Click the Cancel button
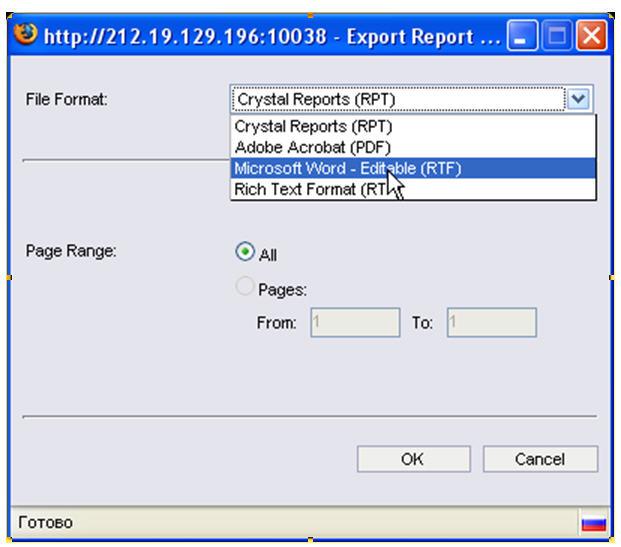This screenshot has width=621, height=547. pos(540,459)
